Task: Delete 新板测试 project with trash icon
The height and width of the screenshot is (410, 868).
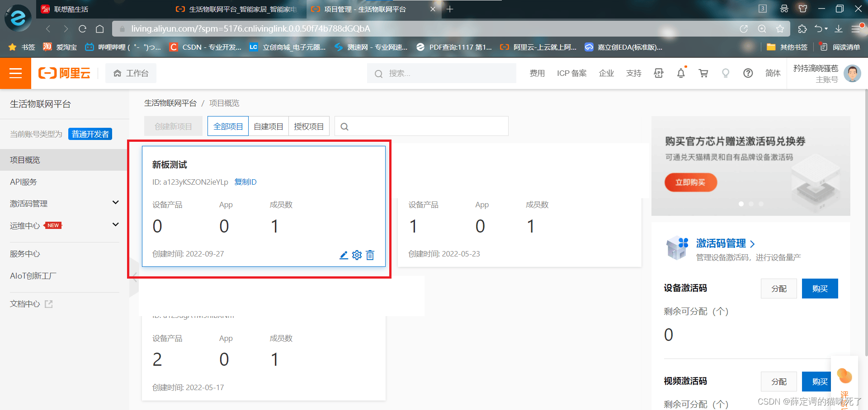Action: [370, 255]
